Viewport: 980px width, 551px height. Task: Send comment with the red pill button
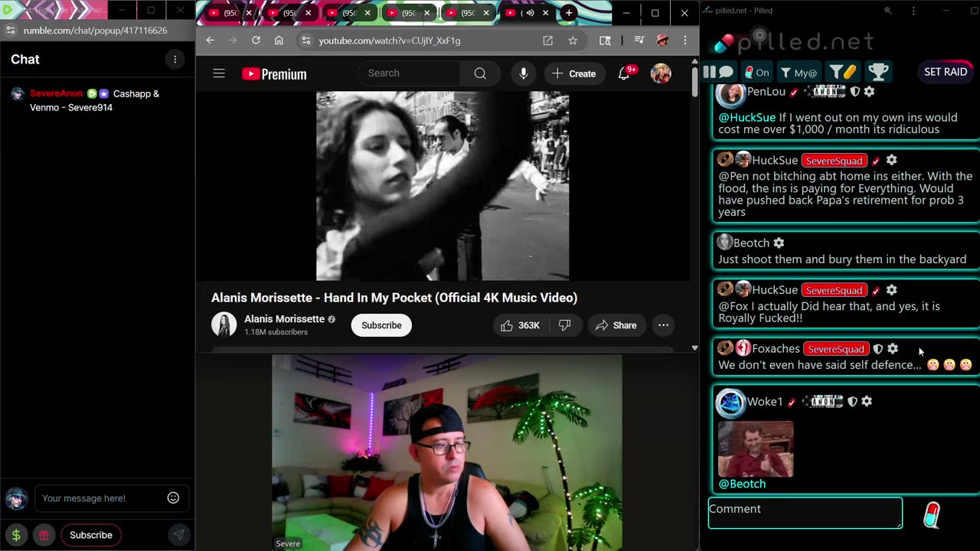[932, 514]
